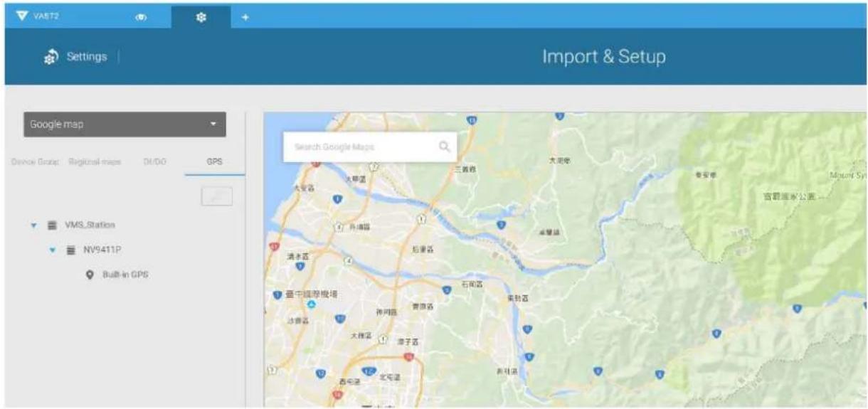
Task: Switch to the DI/DO tab
Action: coord(154,162)
